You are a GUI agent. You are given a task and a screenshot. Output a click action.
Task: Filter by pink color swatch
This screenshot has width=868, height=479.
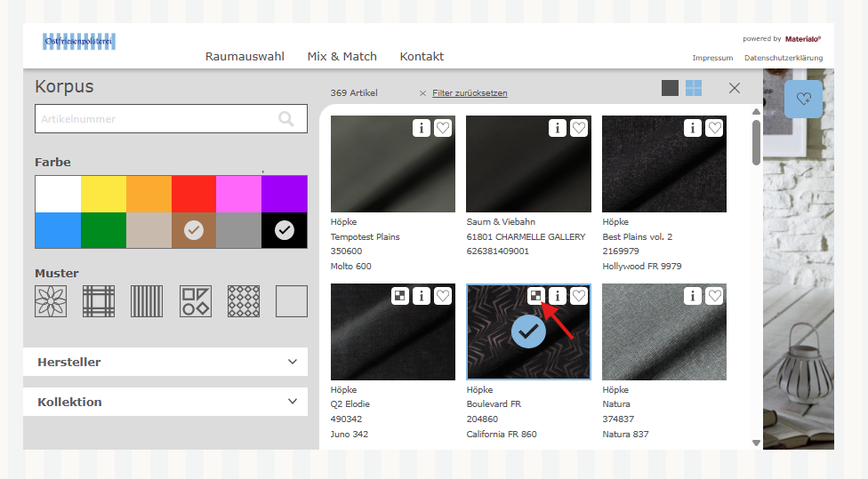238,194
